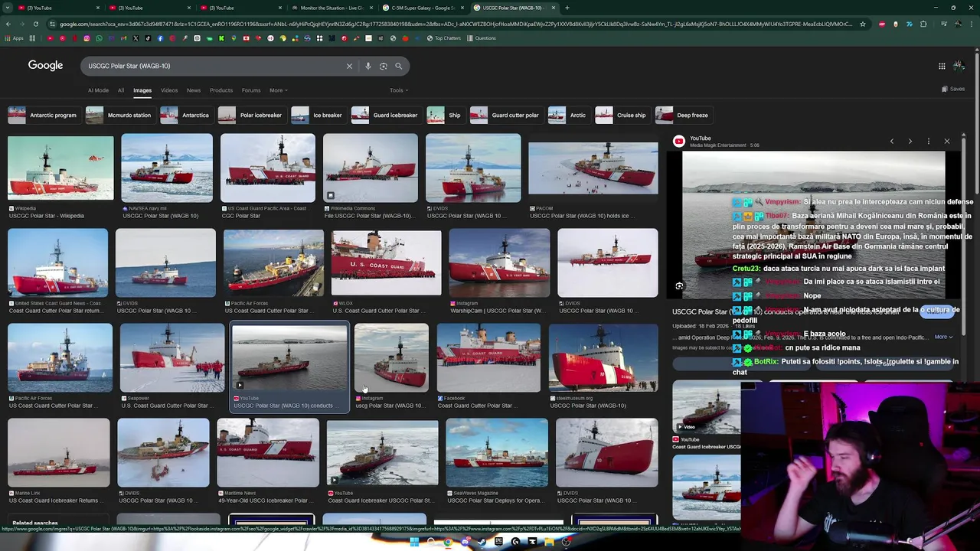The width and height of the screenshot is (980, 551).
Task: Open the Top Chatters bookmark
Action: click(444, 38)
